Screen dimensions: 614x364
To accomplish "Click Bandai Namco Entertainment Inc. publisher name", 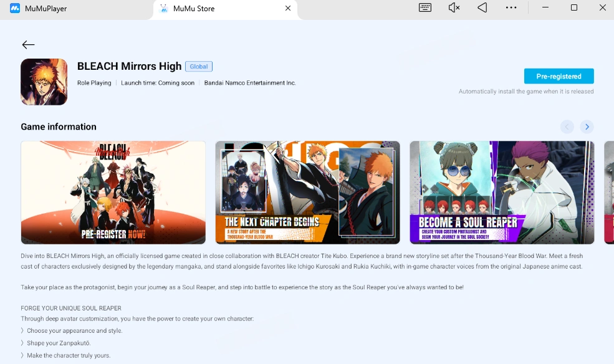I will pos(250,83).
